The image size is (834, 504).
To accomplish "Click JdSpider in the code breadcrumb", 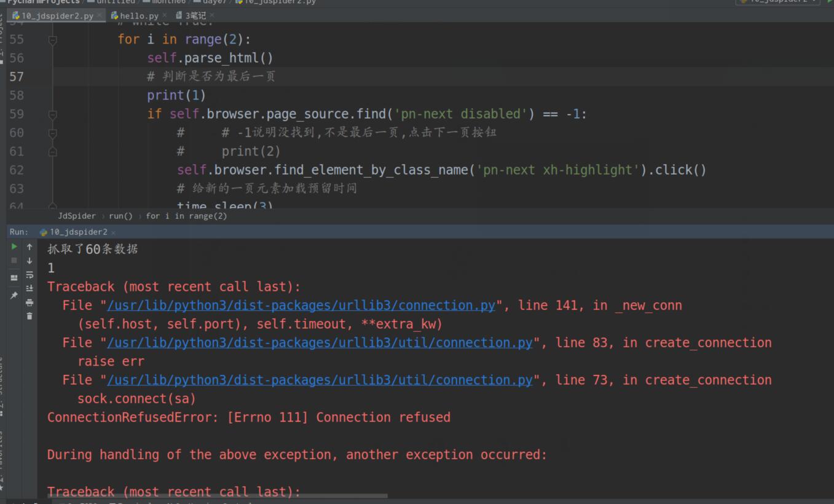I will click(77, 216).
